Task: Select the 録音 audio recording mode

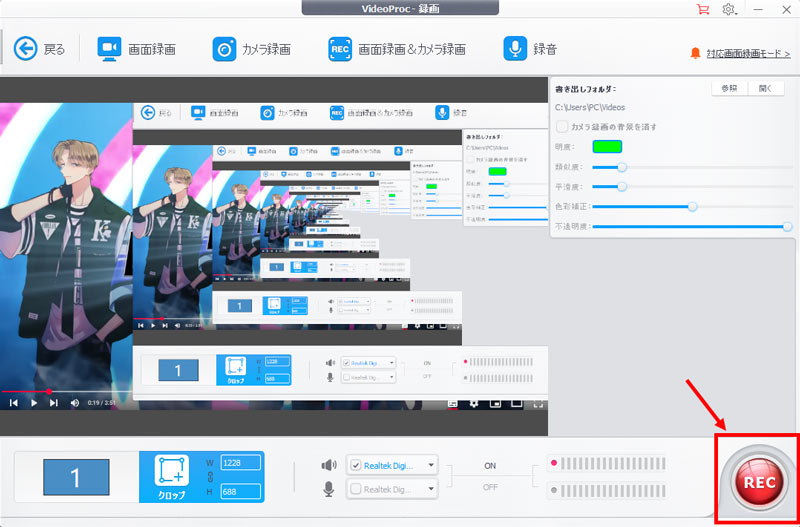Action: [530, 49]
